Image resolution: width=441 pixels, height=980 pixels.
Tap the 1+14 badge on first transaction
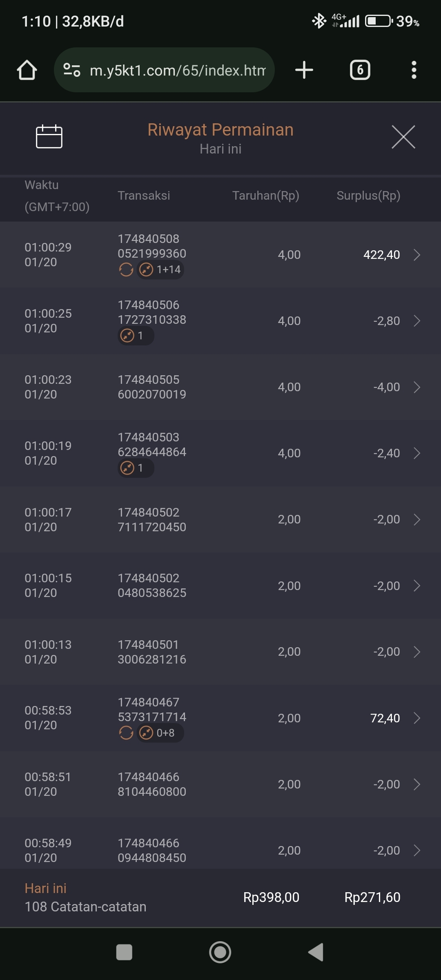point(160,269)
